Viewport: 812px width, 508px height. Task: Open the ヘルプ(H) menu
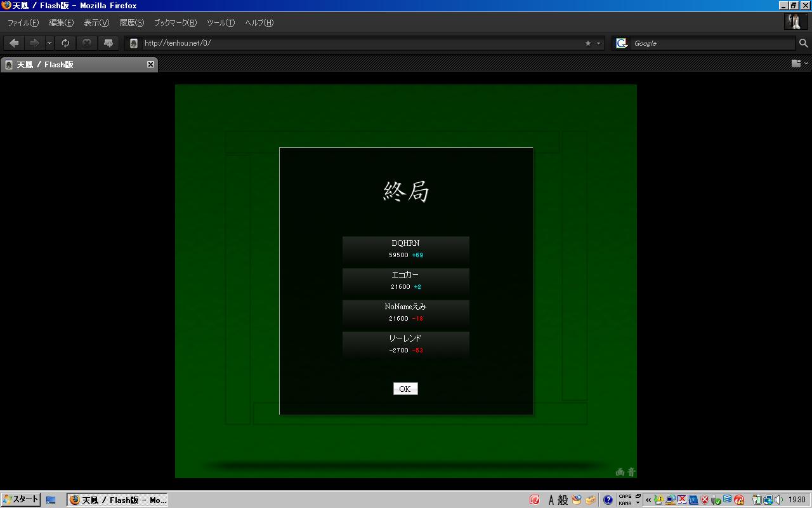tap(259, 23)
